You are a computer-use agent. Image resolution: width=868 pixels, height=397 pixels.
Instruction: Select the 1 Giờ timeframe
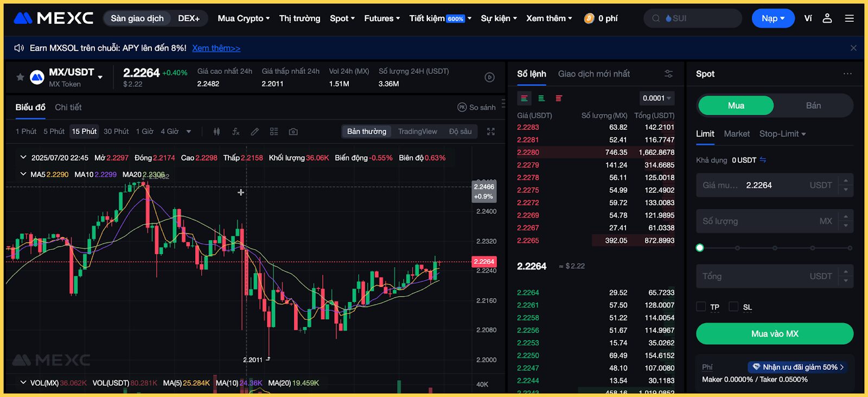click(145, 131)
